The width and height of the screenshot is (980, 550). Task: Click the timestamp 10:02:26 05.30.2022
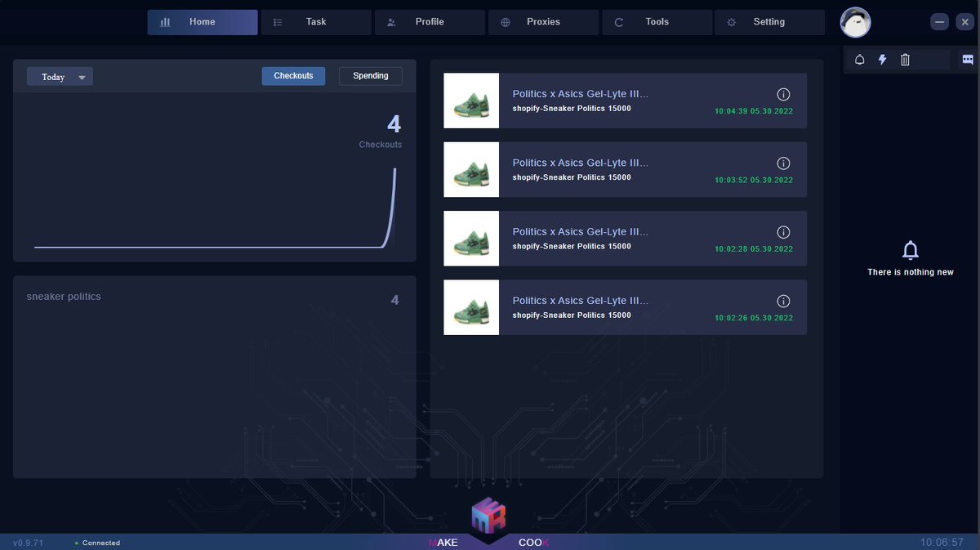click(x=754, y=318)
